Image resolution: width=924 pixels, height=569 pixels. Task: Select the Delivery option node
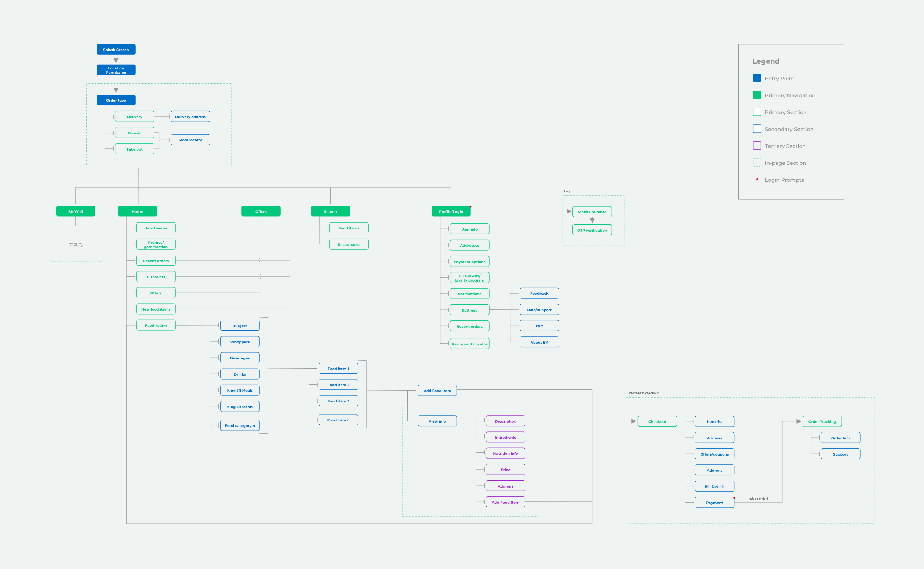click(x=134, y=117)
